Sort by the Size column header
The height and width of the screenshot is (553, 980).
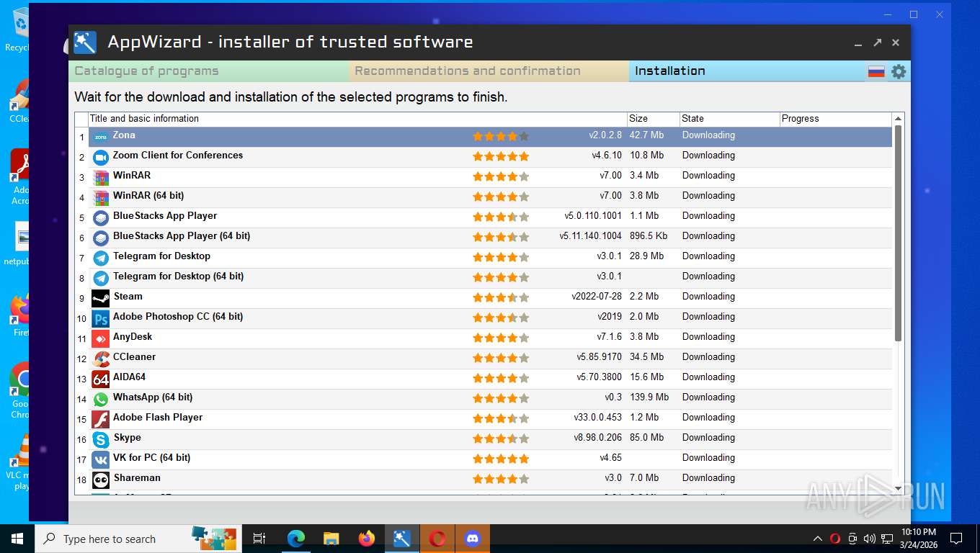(x=654, y=119)
